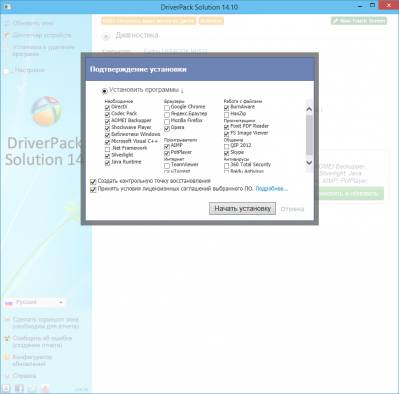The height and width of the screenshot is (394, 399).
Task: Open the Подробнее license link
Action: (271, 189)
